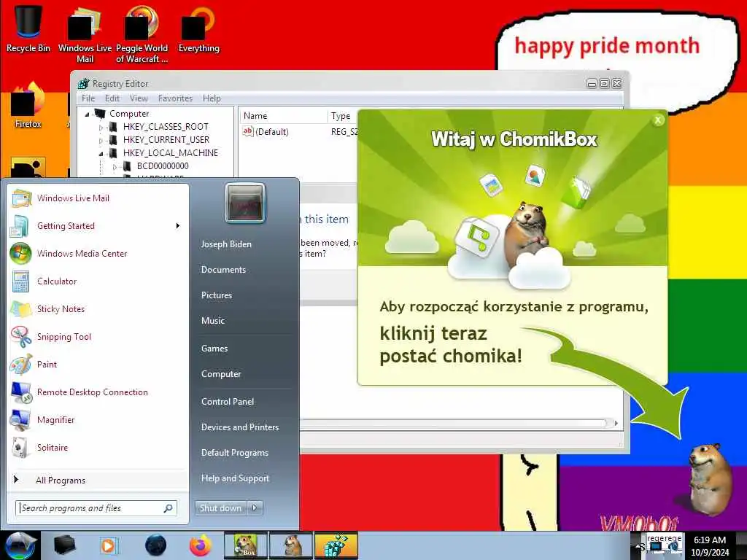
Task: Expand HKEY_CURRENT_USER tree node
Action: tap(101, 141)
